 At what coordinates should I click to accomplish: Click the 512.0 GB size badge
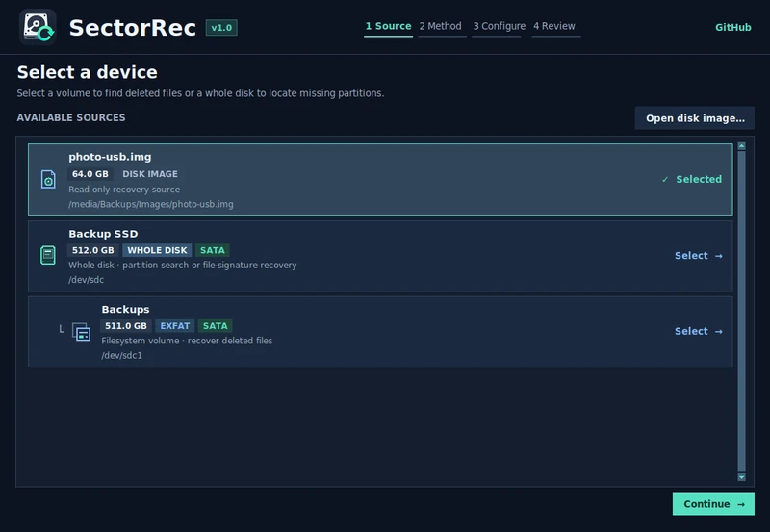point(92,250)
